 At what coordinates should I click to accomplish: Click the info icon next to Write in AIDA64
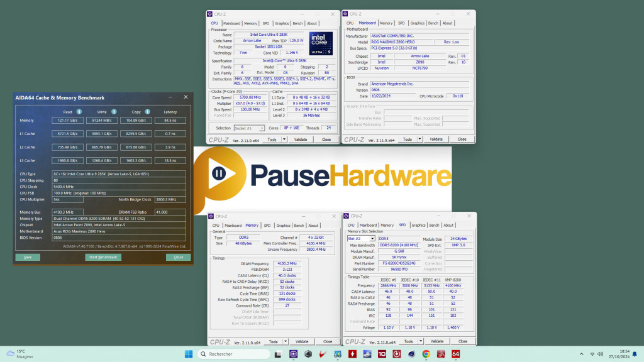point(114,112)
